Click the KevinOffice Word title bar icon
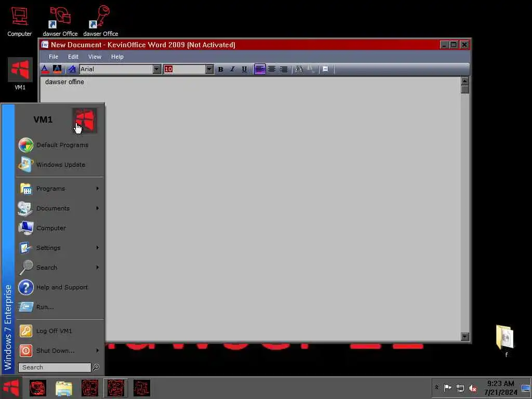Image resolution: width=532 pixels, height=399 pixels. 45,45
